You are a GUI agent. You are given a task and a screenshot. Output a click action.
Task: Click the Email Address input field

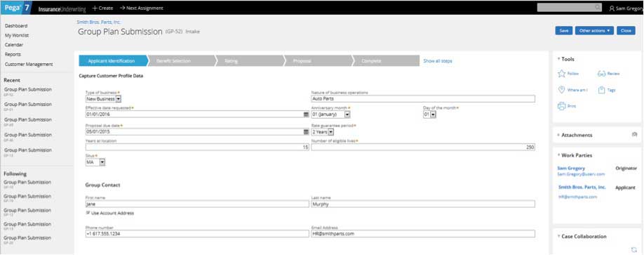[x=423, y=234]
